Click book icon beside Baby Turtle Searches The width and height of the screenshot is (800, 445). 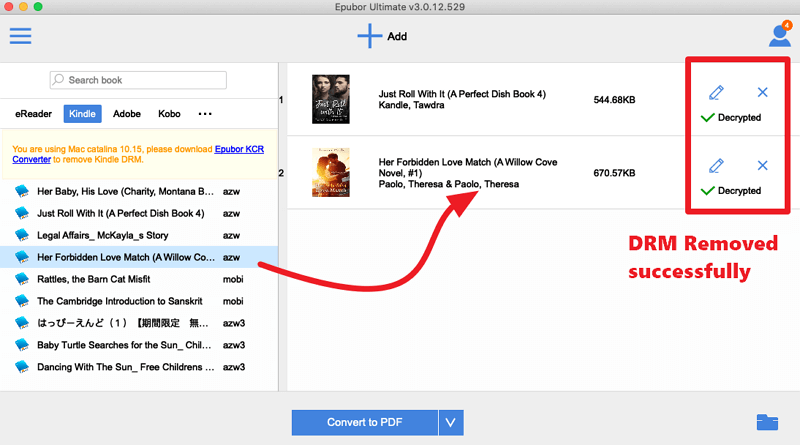pyautogui.click(x=22, y=345)
